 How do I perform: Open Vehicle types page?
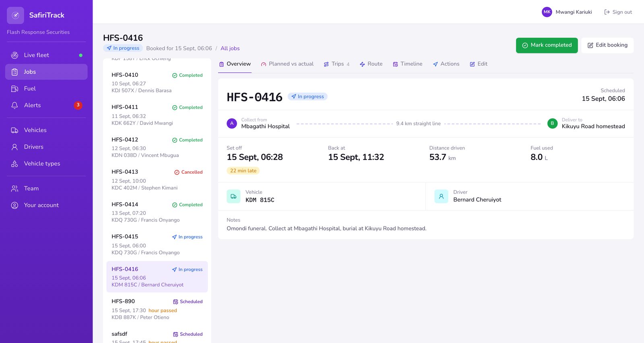46,164
